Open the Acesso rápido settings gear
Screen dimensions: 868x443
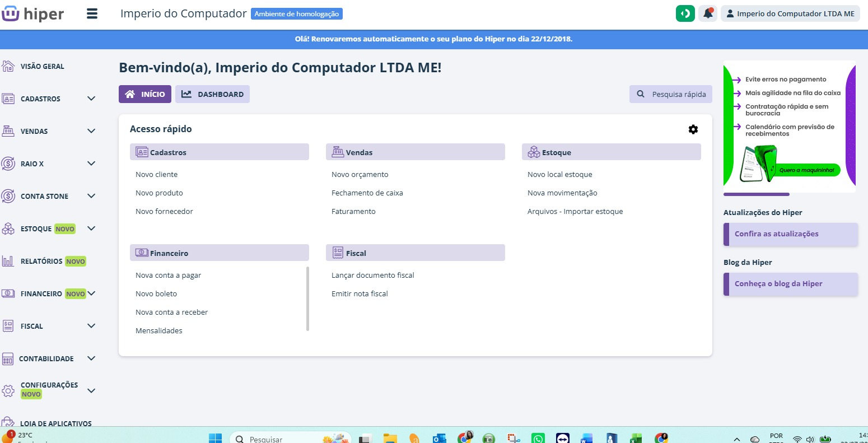pyautogui.click(x=693, y=129)
